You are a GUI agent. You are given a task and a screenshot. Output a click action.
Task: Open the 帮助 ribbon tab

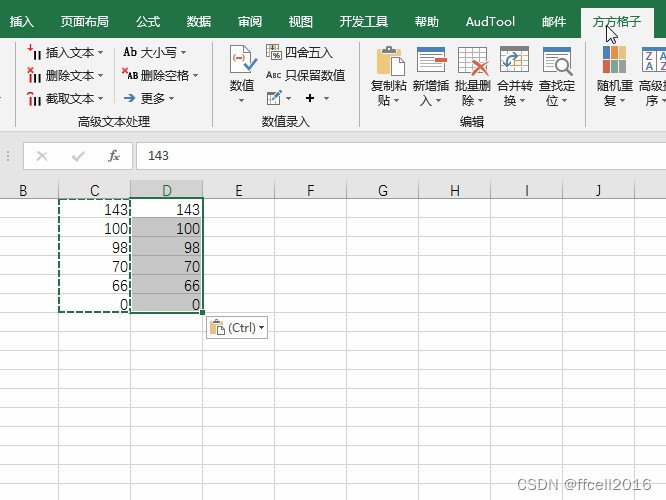tap(426, 21)
